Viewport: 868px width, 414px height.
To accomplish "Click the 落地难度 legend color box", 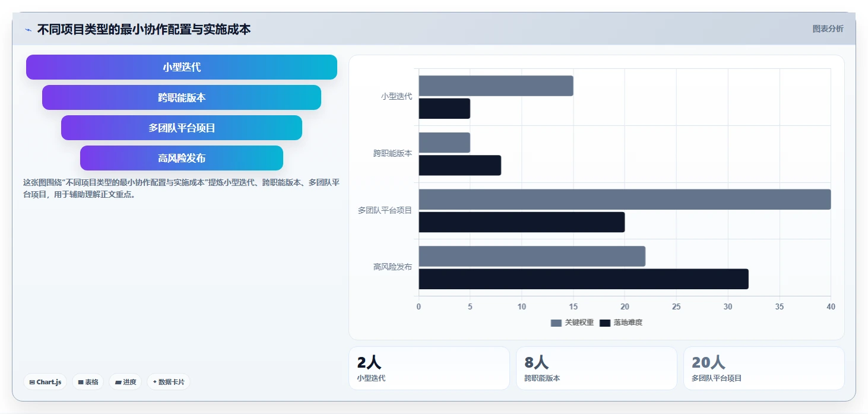I will [604, 323].
